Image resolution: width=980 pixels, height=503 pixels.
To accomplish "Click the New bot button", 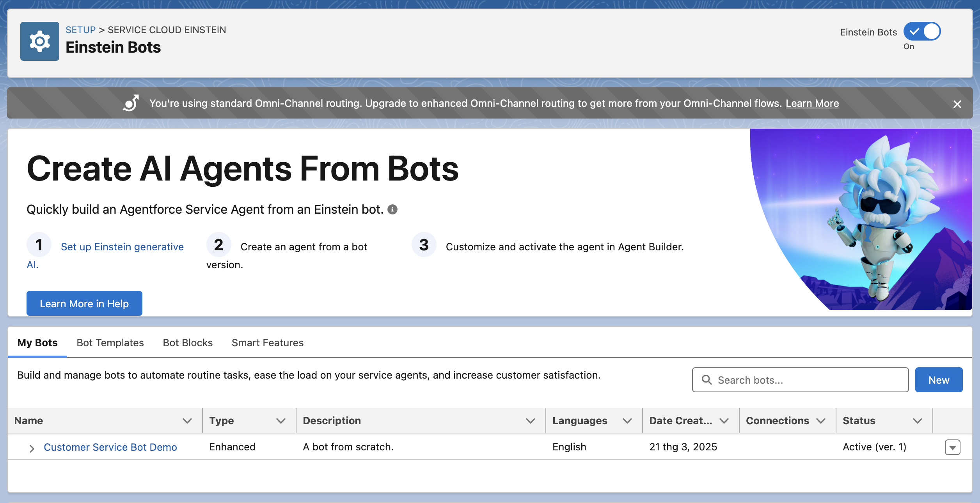I will pyautogui.click(x=939, y=380).
